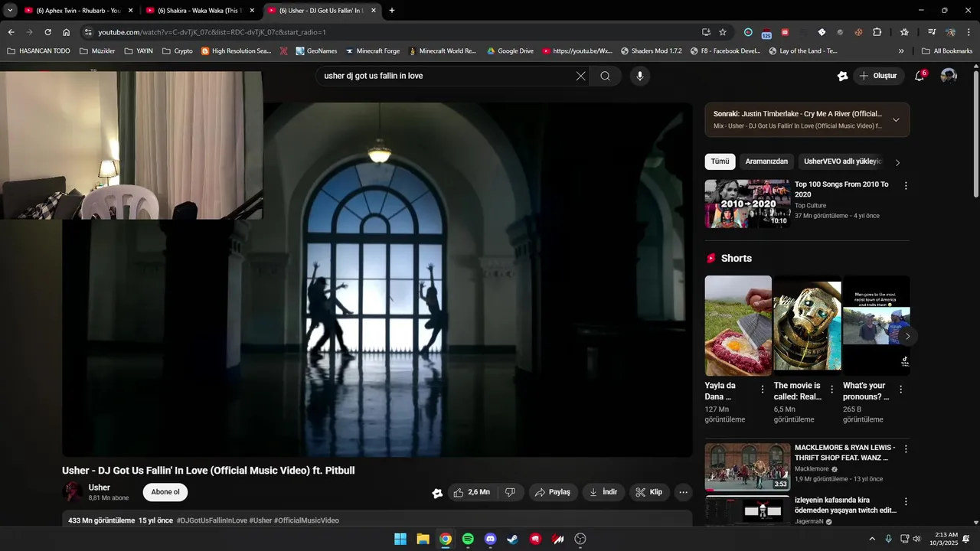980x551 pixels.
Task: Open the Usher channel avatar
Action: 73,492
